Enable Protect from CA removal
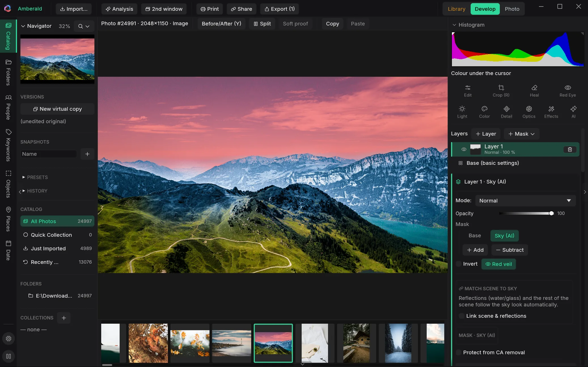 (458, 352)
